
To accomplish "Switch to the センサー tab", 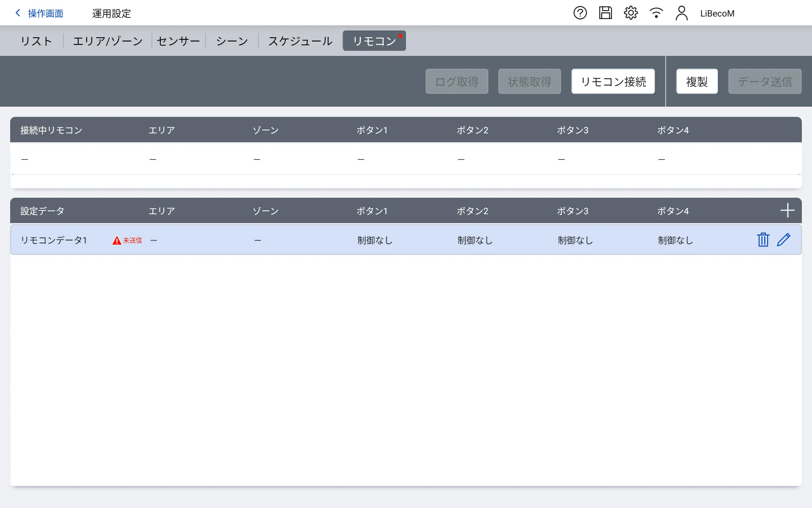I will (178, 41).
